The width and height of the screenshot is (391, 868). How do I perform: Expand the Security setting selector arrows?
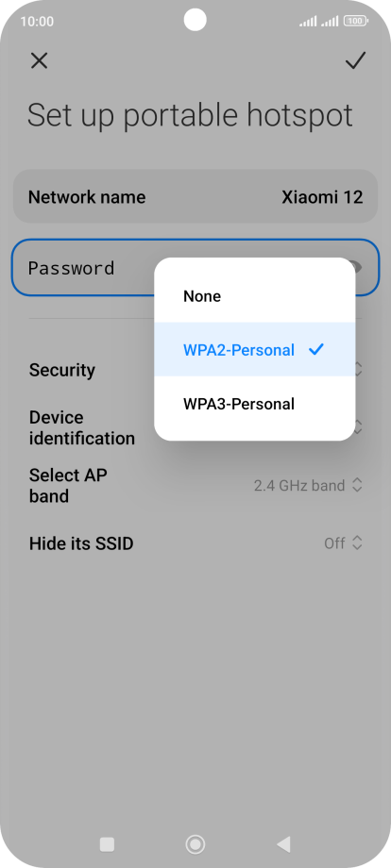[x=358, y=369]
